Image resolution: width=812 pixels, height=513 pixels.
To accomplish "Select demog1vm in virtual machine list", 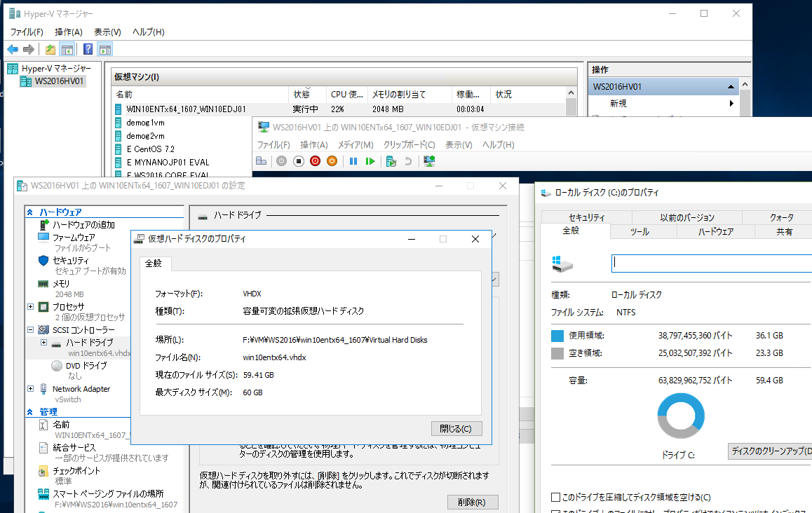I will coord(146,123).
